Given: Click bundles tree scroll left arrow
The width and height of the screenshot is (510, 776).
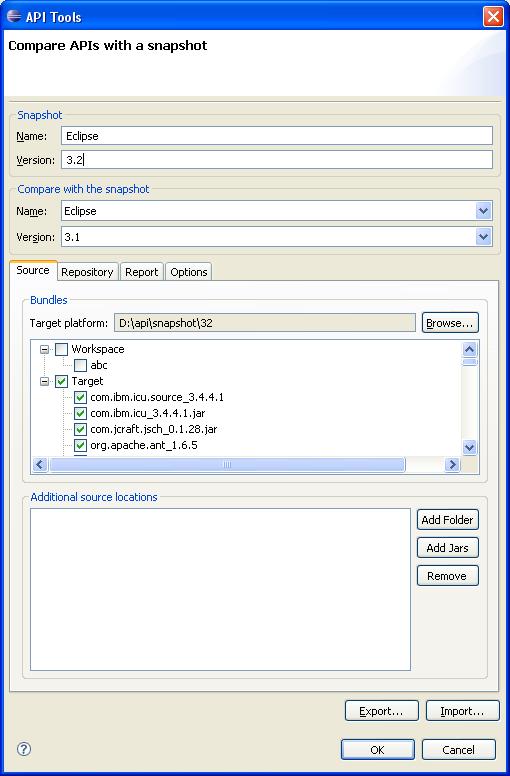Looking at the screenshot, I should (41, 465).
